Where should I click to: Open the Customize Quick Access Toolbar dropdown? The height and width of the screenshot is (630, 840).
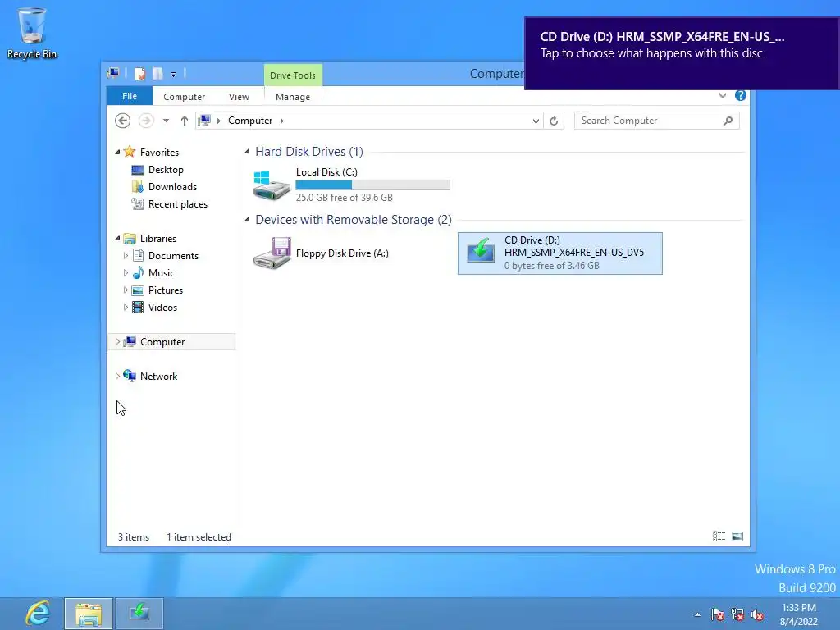(173, 75)
